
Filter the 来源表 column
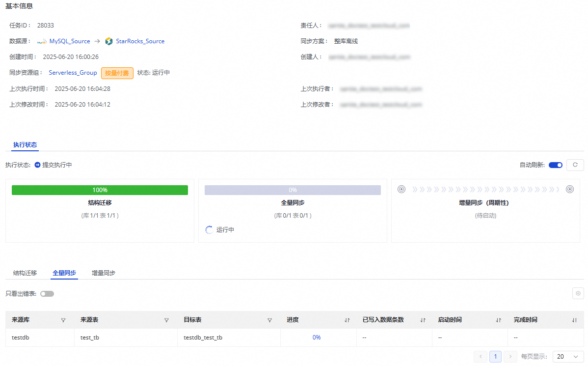coord(166,320)
